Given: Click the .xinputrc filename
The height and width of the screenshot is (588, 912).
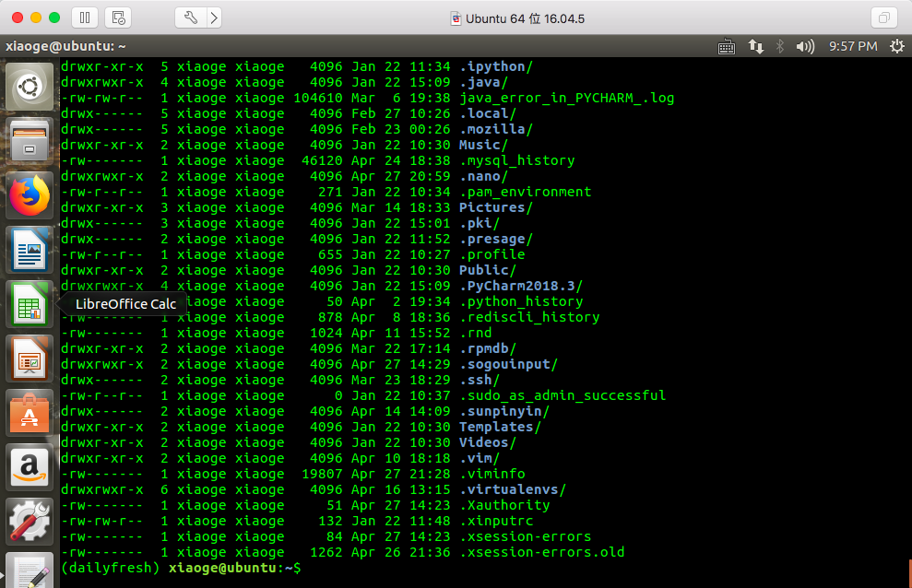Looking at the screenshot, I should coord(496,522).
